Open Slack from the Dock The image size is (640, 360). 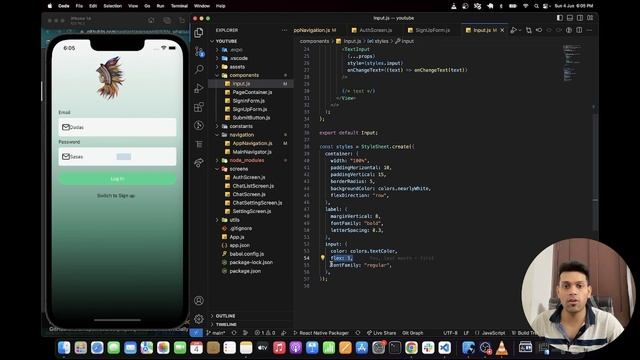(428, 348)
